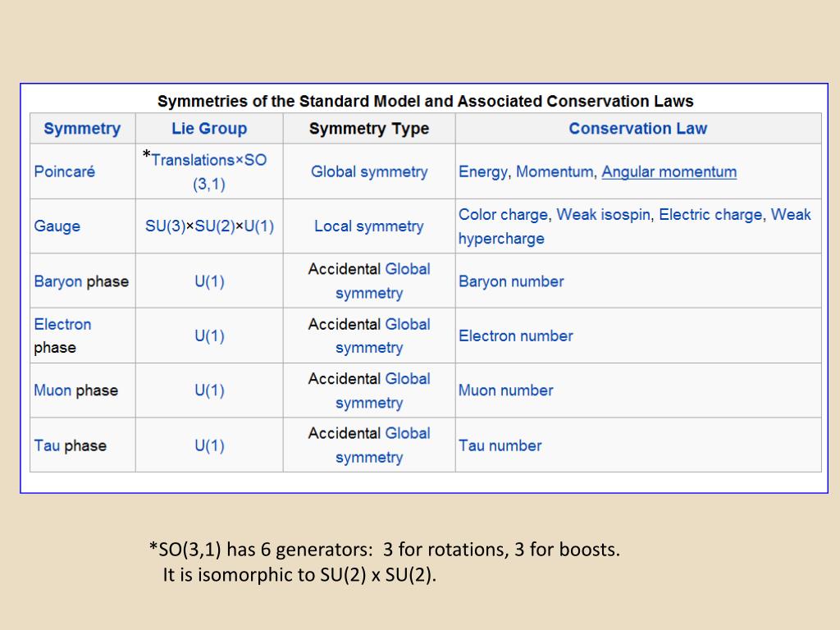This screenshot has height=630, width=840.
Task: Follow the Weak isospin link
Action: 604,214
